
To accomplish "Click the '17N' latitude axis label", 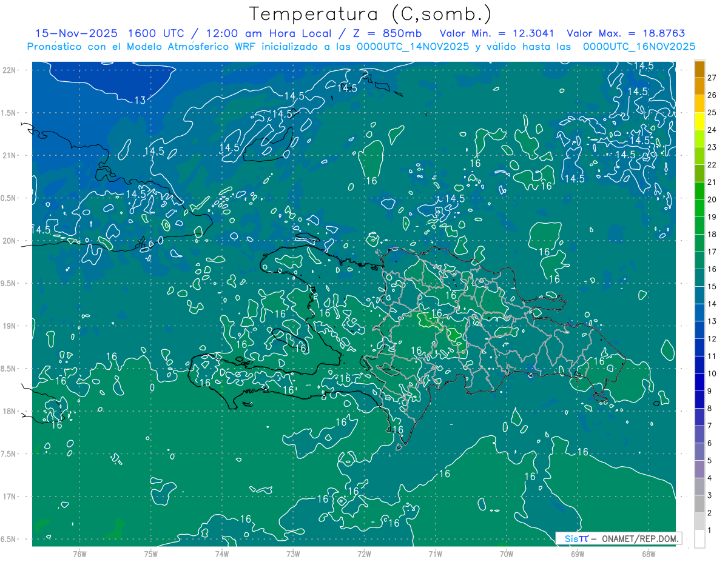I will (x=10, y=497).
